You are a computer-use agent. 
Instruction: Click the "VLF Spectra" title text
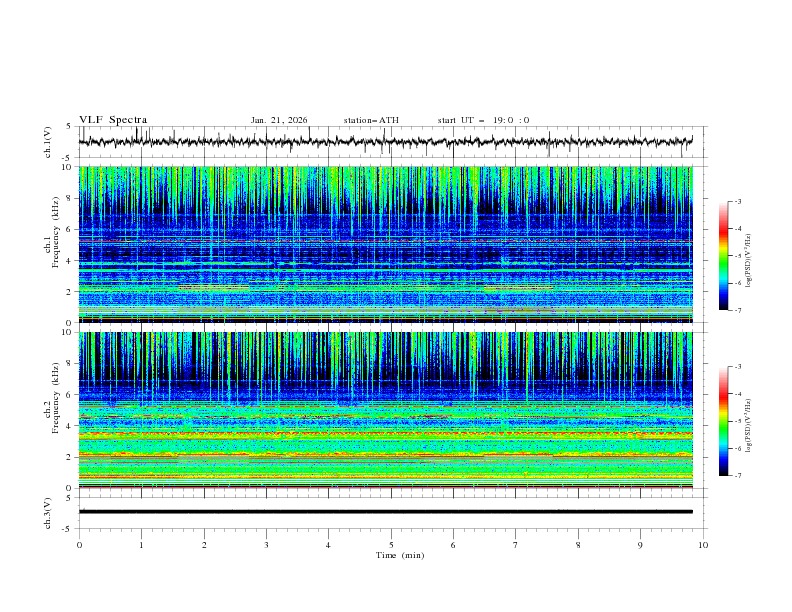tap(113, 120)
